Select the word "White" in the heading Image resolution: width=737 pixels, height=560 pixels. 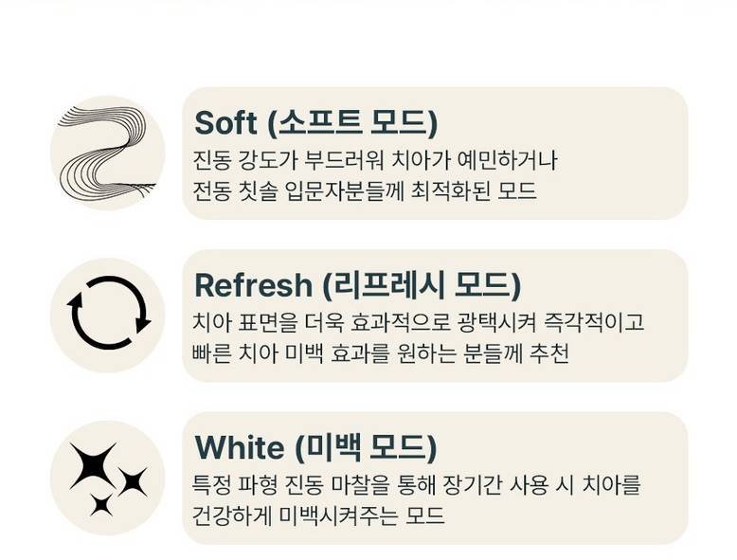[239, 447]
